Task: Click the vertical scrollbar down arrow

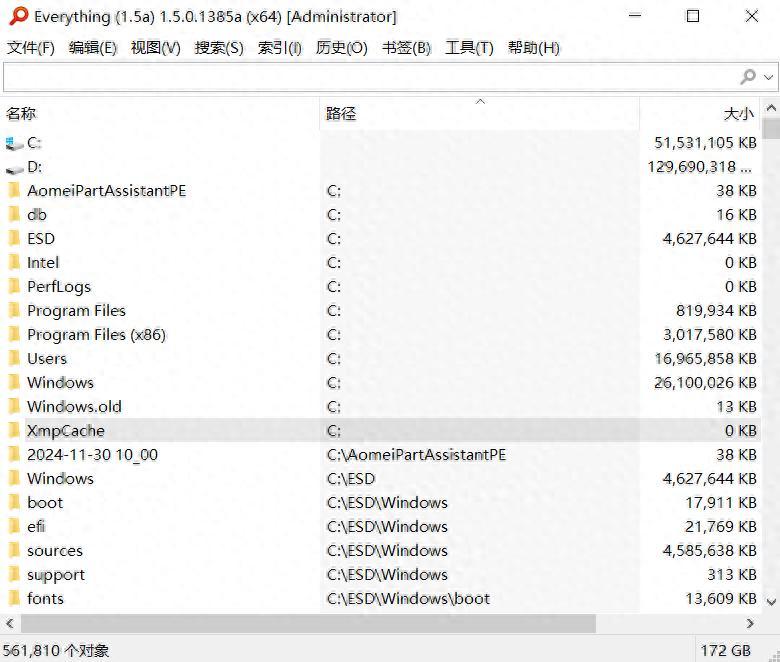Action: click(771, 601)
